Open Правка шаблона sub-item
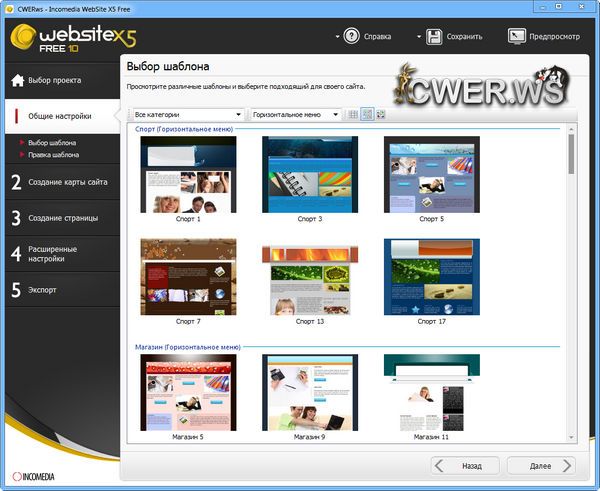The height and width of the screenshot is (491, 600). click(x=54, y=155)
